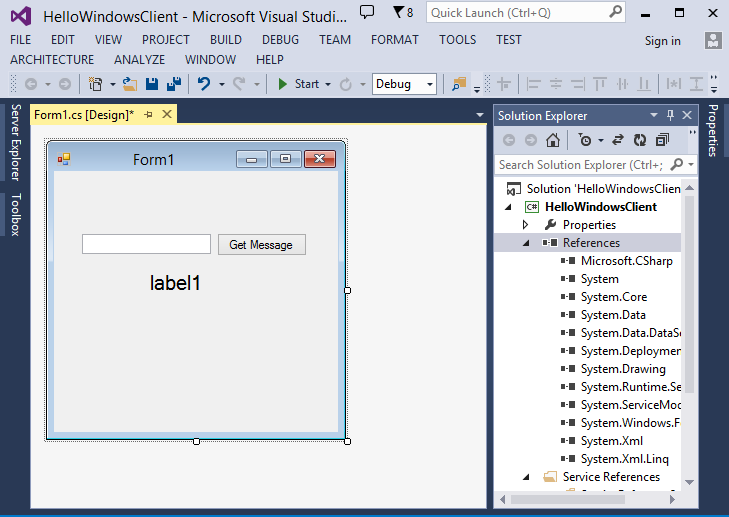Click the Properties wrench icon in tree
Image resolution: width=729 pixels, height=517 pixels.
tap(550, 225)
